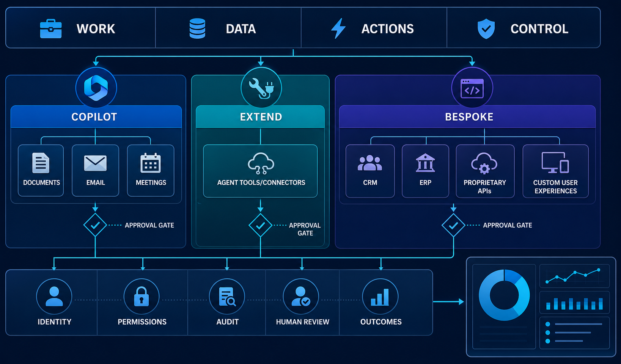The height and width of the screenshot is (364, 621).
Task: Click the Extend APPROVAL GATE text
Action: (305, 229)
